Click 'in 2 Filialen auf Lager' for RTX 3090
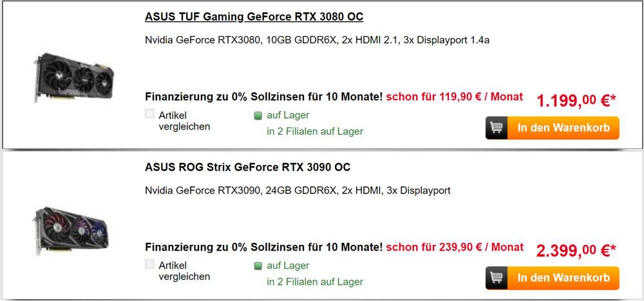Viewport: 644px width, 301px height. [315, 282]
